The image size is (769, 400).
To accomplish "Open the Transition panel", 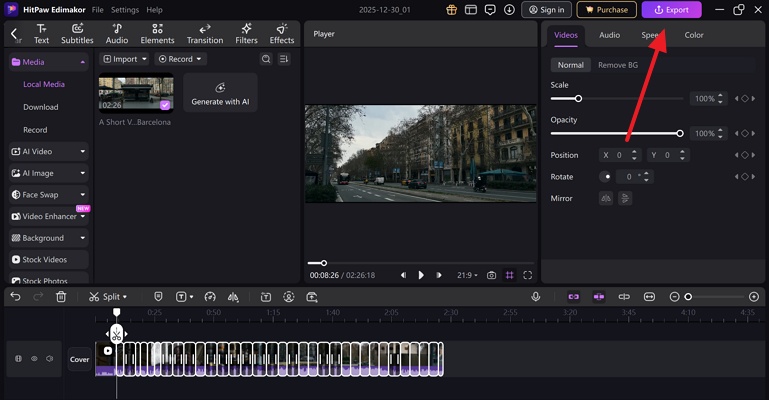I will tap(205, 34).
